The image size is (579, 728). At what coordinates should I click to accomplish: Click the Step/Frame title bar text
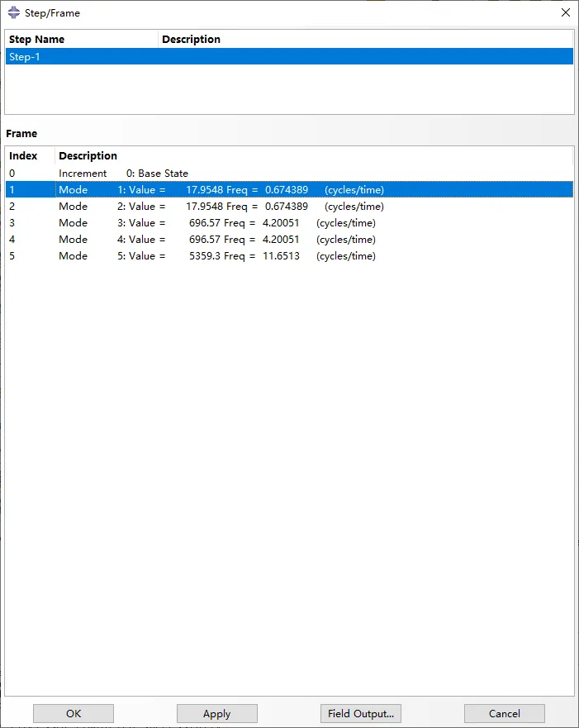click(53, 13)
